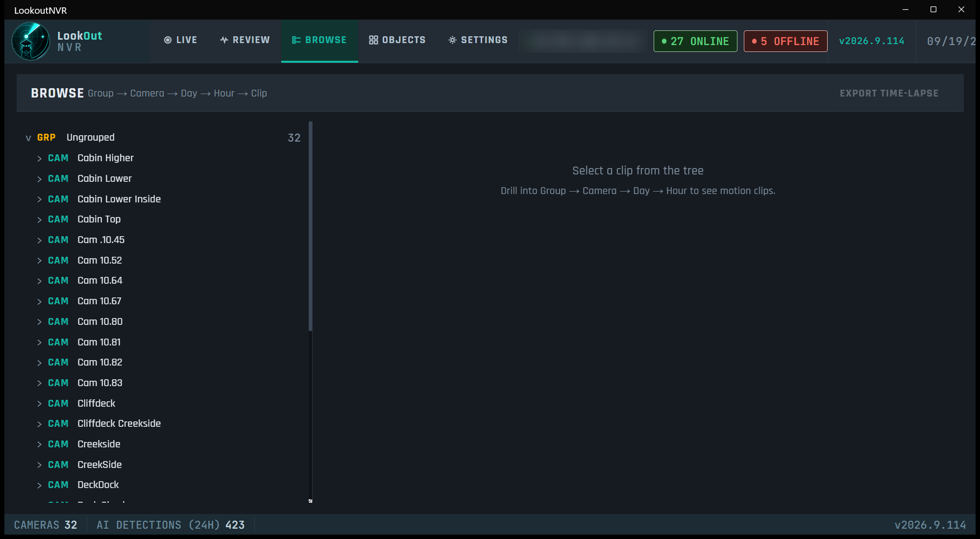Open the OBJECTS tab

(397, 40)
